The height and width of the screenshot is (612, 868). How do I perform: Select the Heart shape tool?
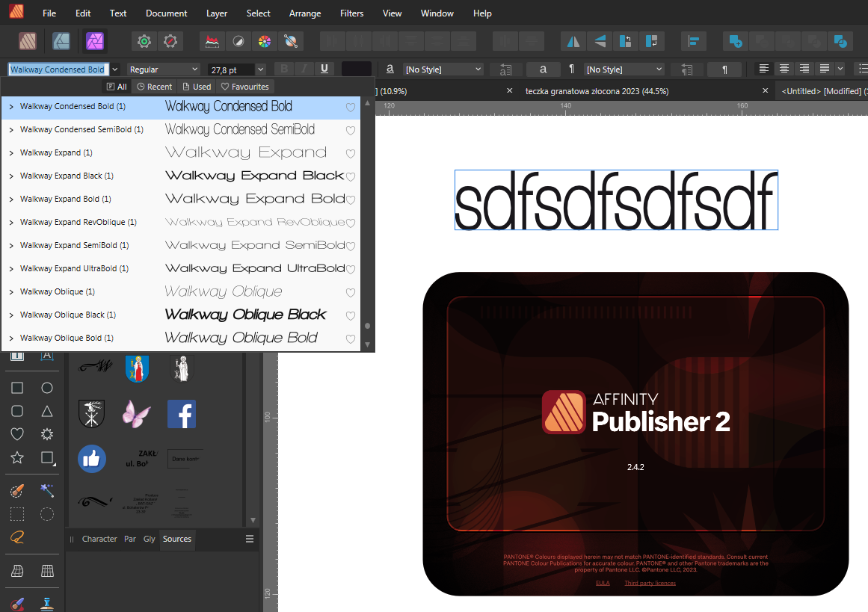16,434
